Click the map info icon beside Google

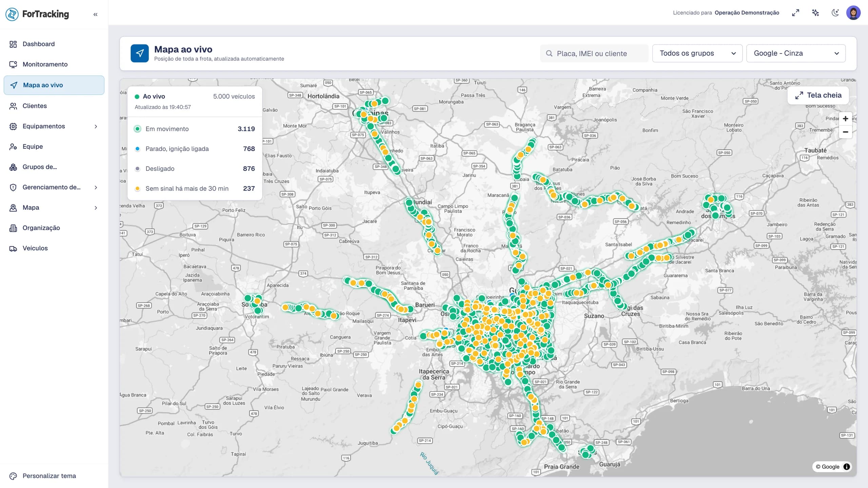pyautogui.click(x=847, y=467)
